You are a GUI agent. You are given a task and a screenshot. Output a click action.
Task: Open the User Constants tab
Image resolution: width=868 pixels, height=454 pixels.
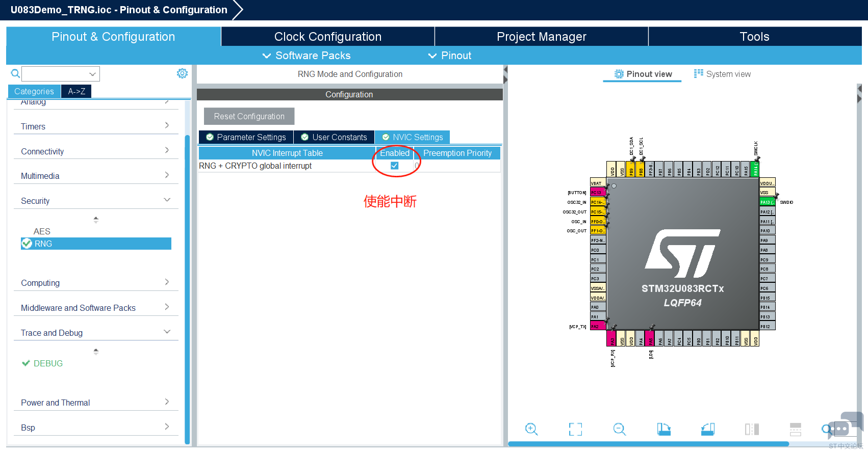[334, 137]
